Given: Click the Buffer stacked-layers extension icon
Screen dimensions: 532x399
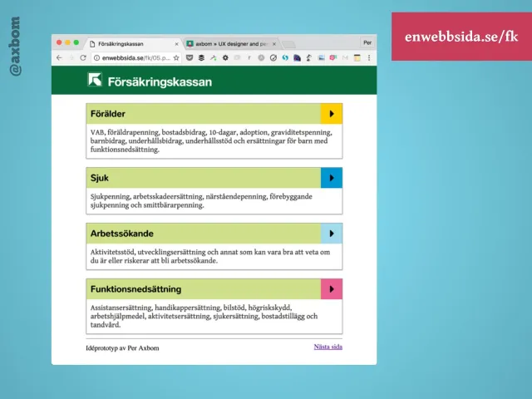Looking at the screenshot, I should [x=201, y=57].
